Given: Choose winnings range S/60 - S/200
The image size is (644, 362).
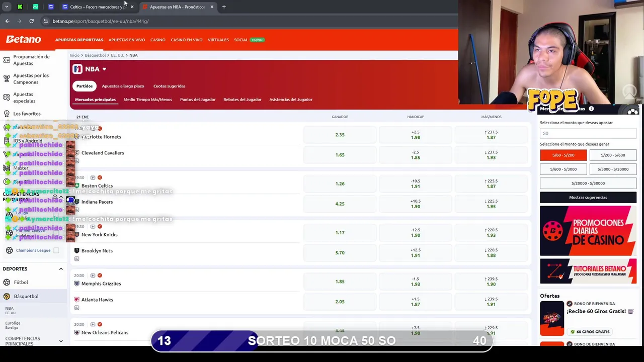Looking at the screenshot, I should point(563,155).
